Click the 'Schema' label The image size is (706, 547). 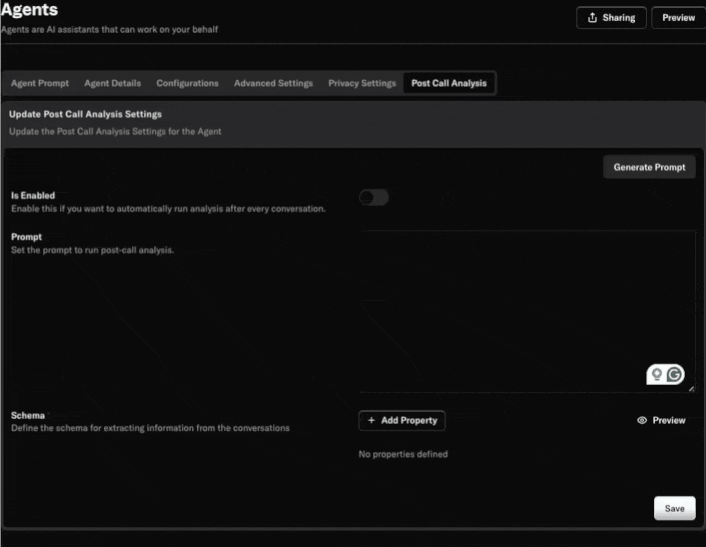(x=28, y=416)
